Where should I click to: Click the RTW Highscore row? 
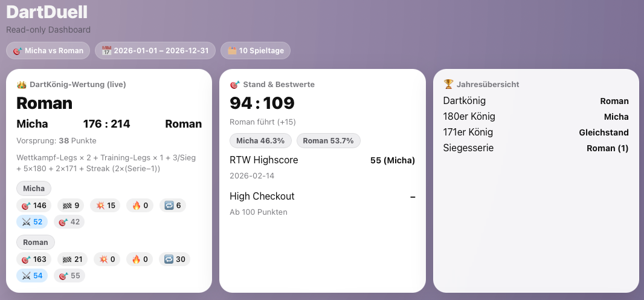pos(322,160)
